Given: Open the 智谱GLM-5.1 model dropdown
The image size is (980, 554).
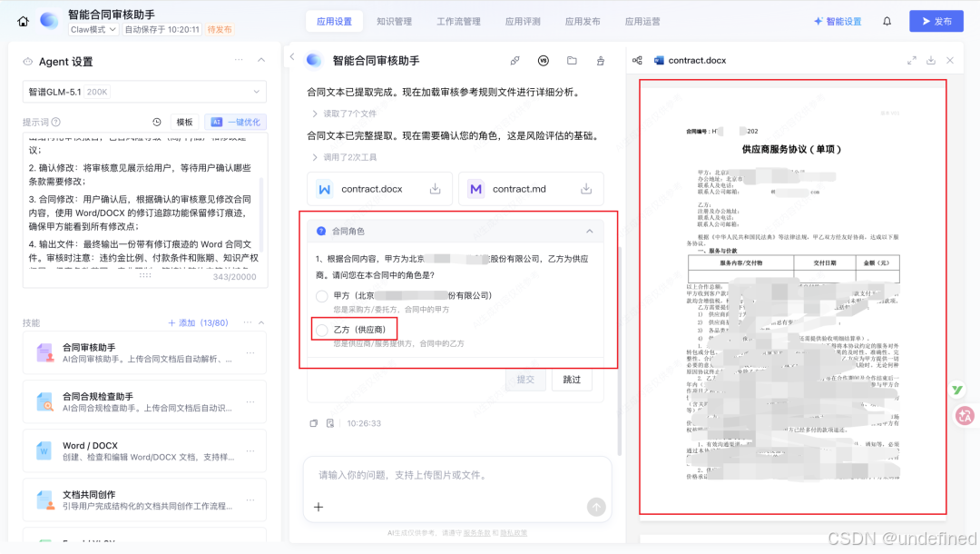Looking at the screenshot, I should coord(144,92).
